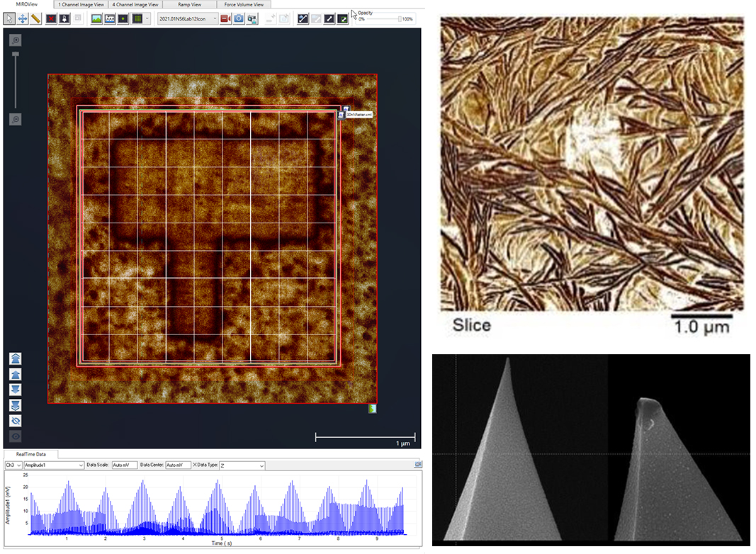756x554 pixels.
Task: Select the pointer selection tool
Action: (9, 18)
